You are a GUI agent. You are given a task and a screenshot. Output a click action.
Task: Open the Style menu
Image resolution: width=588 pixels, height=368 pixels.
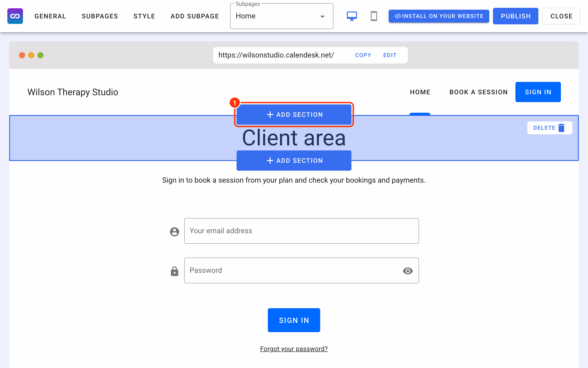point(144,16)
